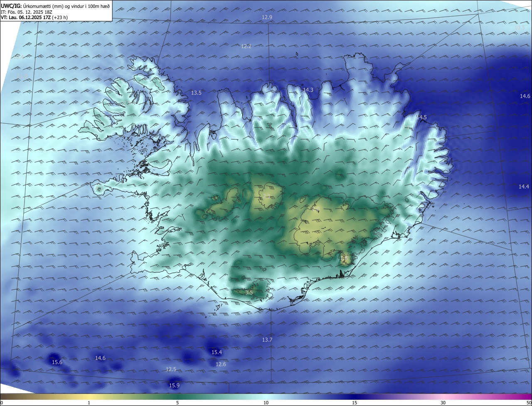Click the 14.6 value above the 14.4 label
The width and height of the screenshot is (532, 406).
click(x=525, y=96)
